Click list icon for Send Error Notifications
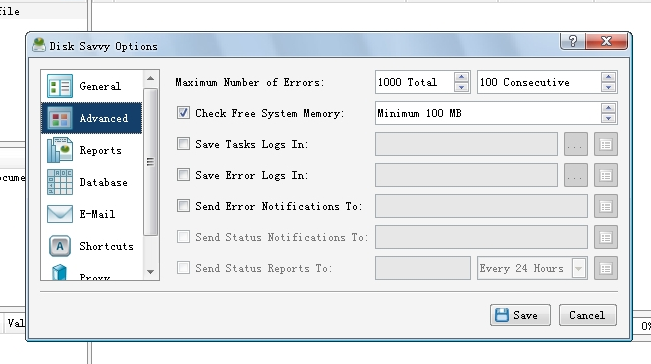Screen dimensions: 651x364 [x=606, y=206]
